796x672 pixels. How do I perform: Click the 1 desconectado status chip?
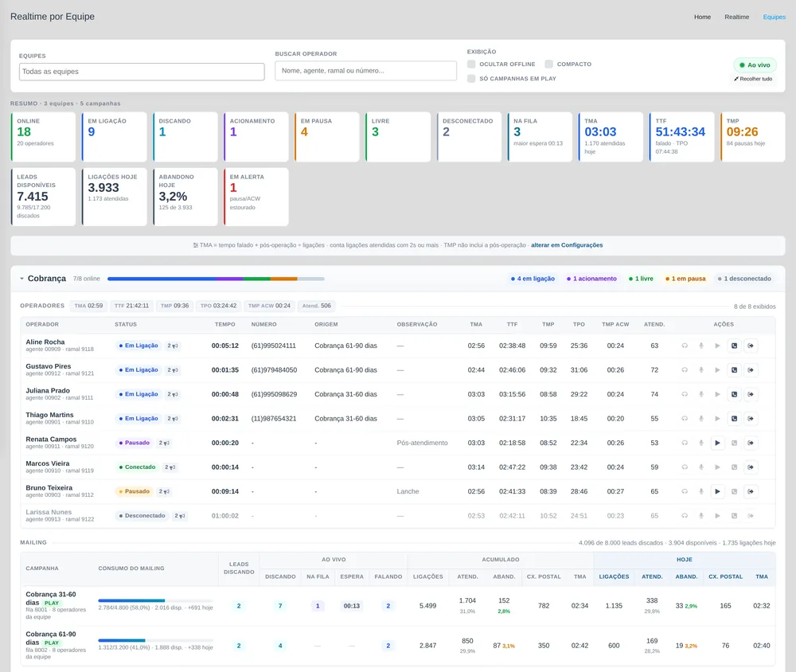click(744, 279)
